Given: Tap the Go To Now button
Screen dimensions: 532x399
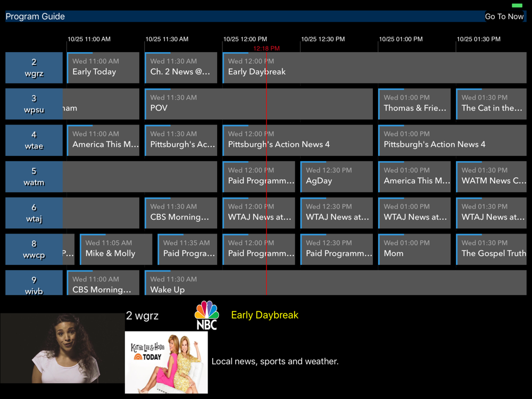Looking at the screenshot, I should [x=504, y=16].
